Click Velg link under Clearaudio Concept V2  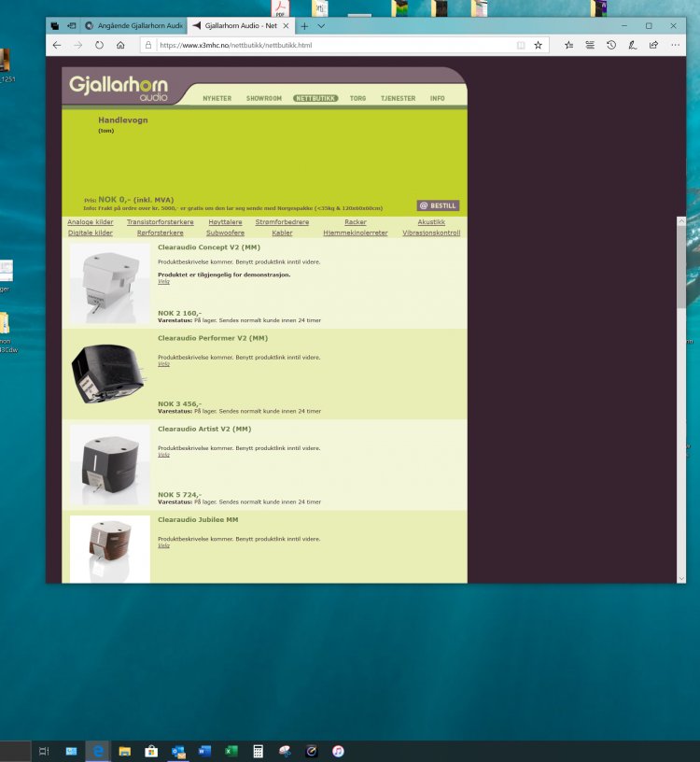coord(163,281)
